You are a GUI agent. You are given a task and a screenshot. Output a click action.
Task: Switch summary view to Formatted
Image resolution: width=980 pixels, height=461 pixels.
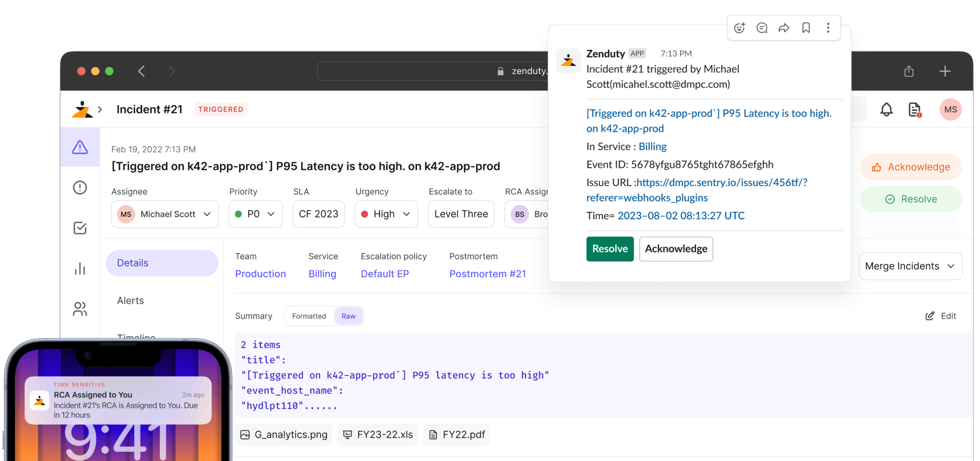(309, 316)
